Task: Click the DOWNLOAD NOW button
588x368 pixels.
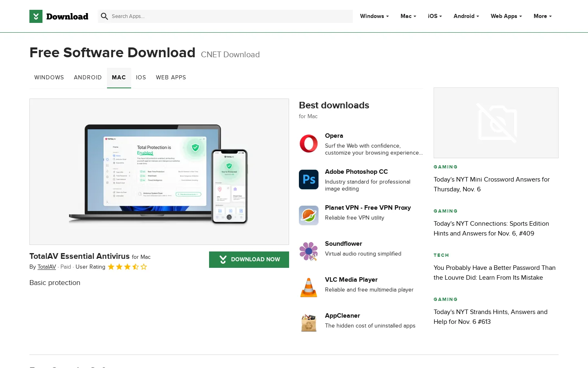Action: [249, 260]
